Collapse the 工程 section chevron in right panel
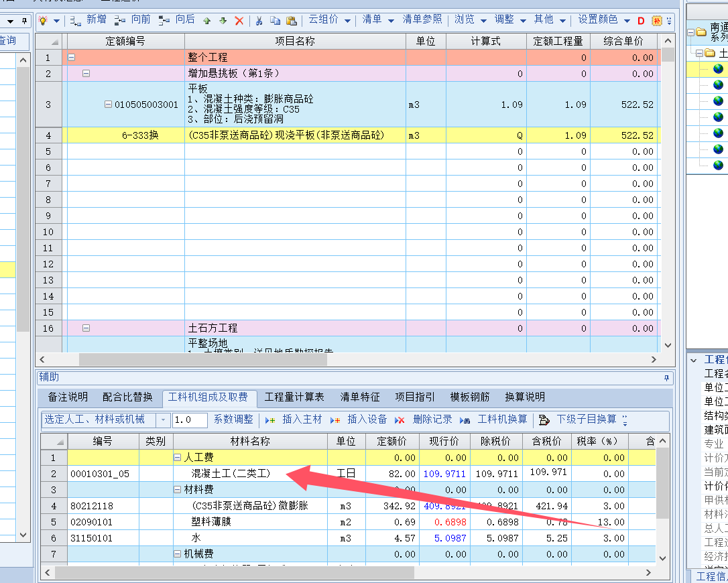Viewport: 728px width, 583px height. tap(694, 361)
